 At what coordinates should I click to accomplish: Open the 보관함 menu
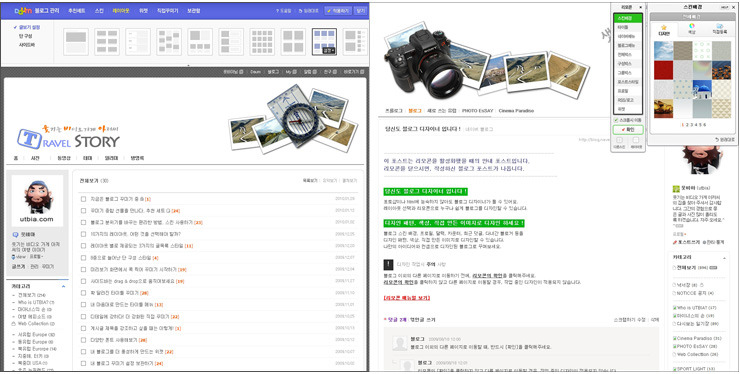pos(193,10)
